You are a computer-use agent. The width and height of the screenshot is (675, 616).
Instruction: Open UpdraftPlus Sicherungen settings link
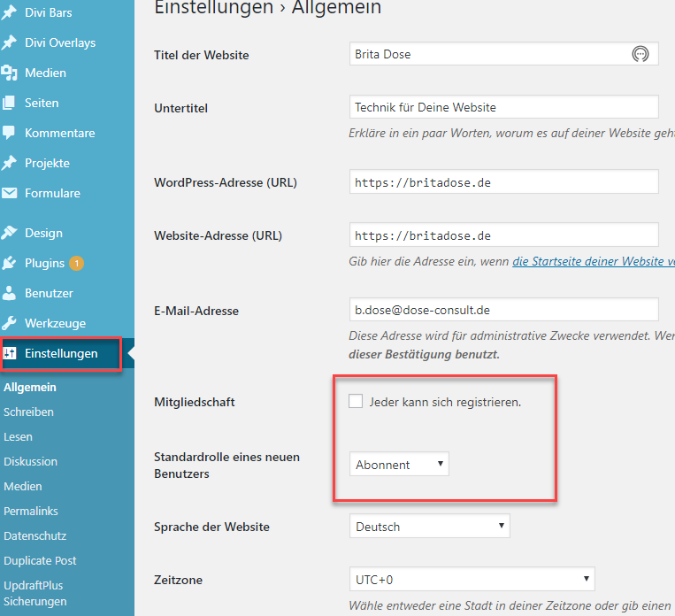coord(35,593)
